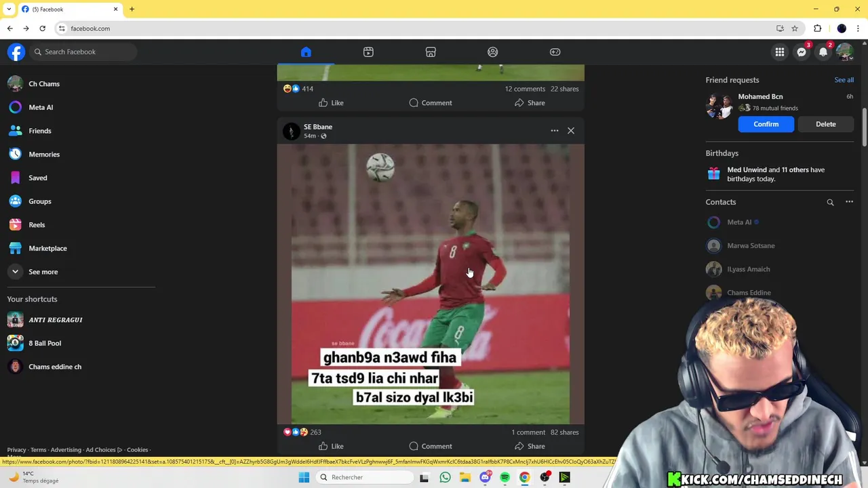
Task: Open Chrome extensions menu
Action: [817, 28]
